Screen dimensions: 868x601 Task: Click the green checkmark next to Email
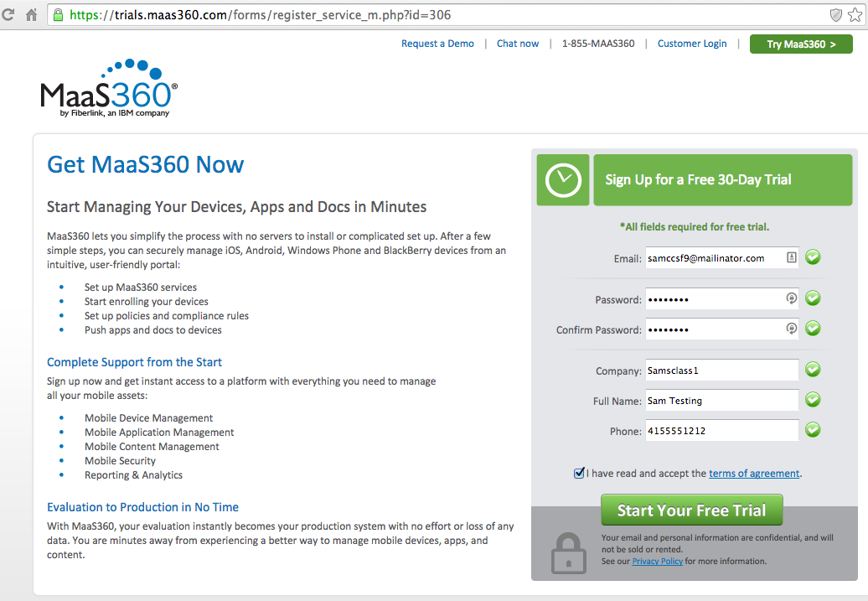[813, 257]
